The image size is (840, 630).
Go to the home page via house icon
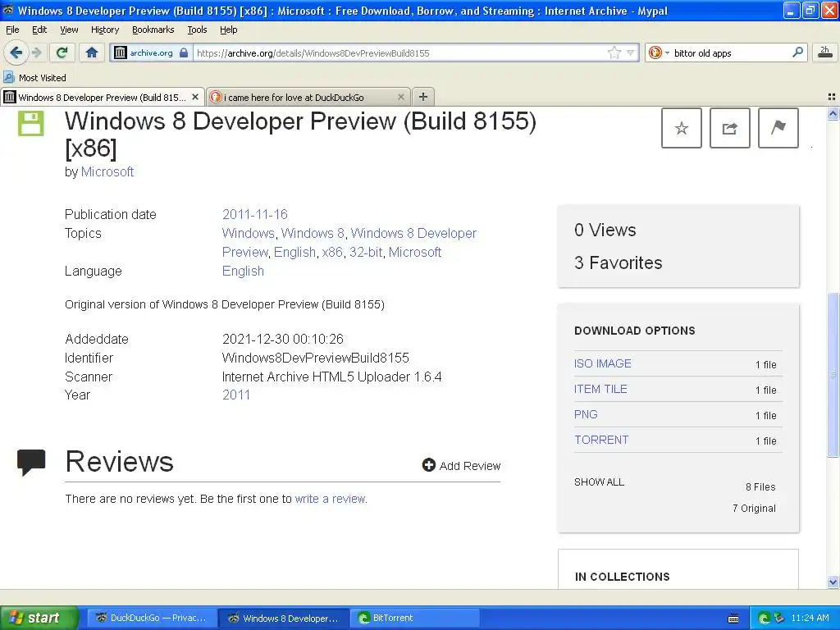[92, 52]
